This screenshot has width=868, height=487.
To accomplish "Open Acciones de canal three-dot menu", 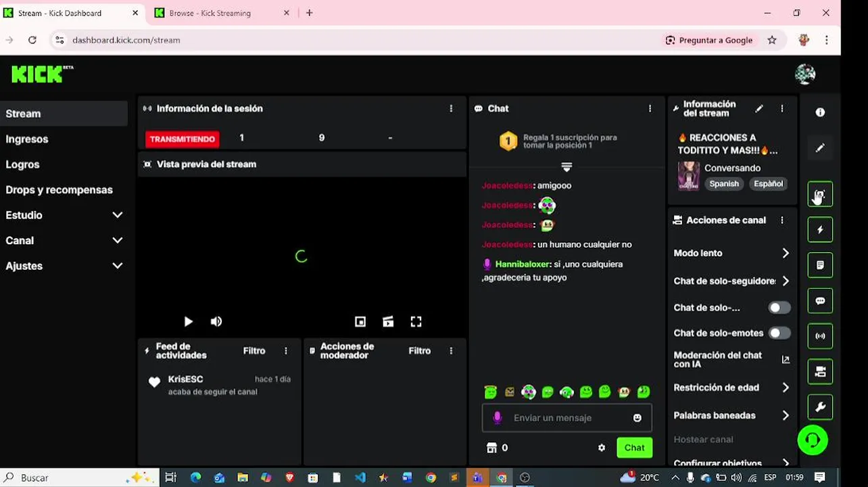I will point(782,220).
